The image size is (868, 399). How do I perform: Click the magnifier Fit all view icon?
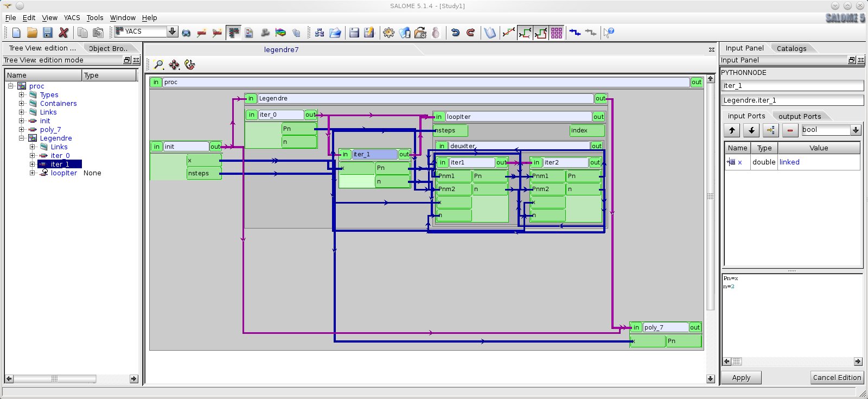point(158,65)
